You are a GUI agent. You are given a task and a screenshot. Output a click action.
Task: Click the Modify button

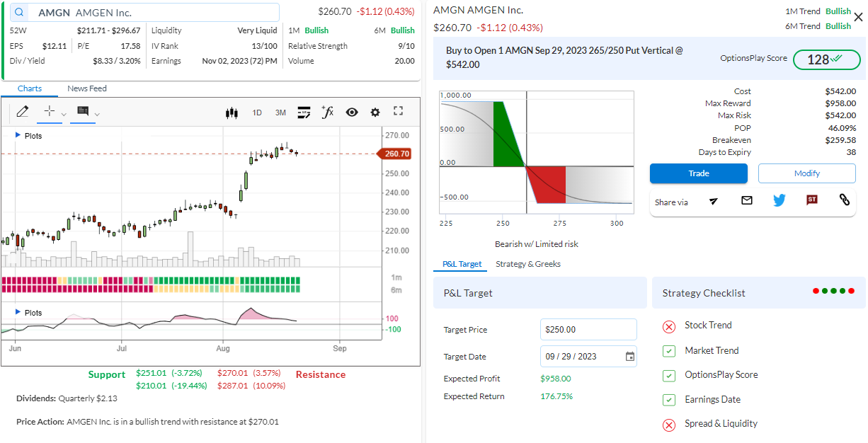(x=807, y=173)
